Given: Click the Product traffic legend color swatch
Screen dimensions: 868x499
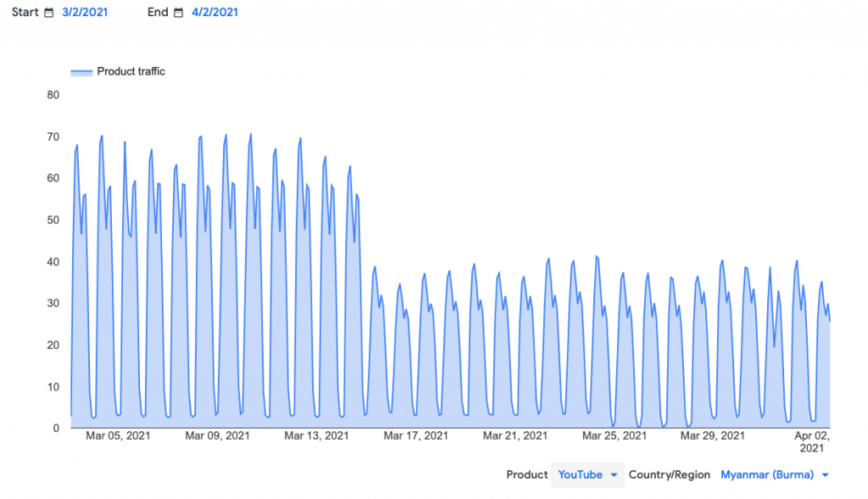Looking at the screenshot, I should (81, 72).
